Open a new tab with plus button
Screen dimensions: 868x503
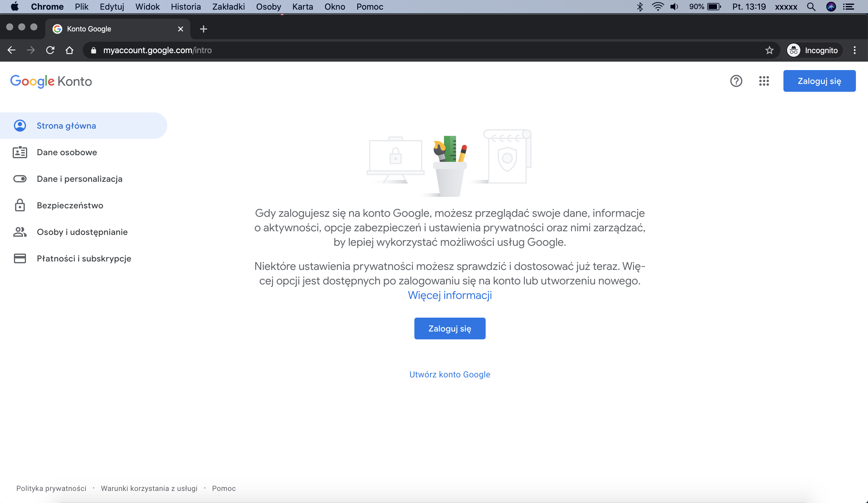pos(204,29)
